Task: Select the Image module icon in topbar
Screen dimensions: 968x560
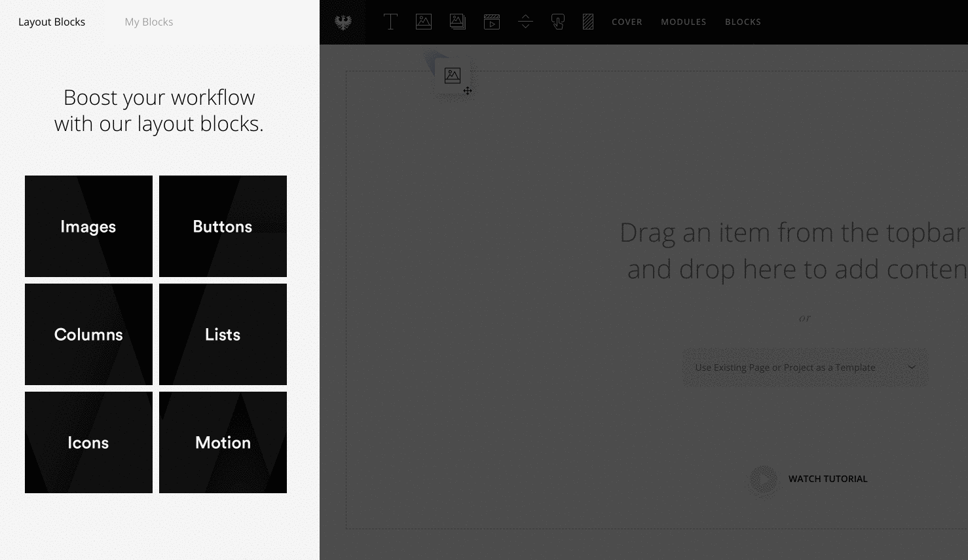Action: (x=424, y=22)
